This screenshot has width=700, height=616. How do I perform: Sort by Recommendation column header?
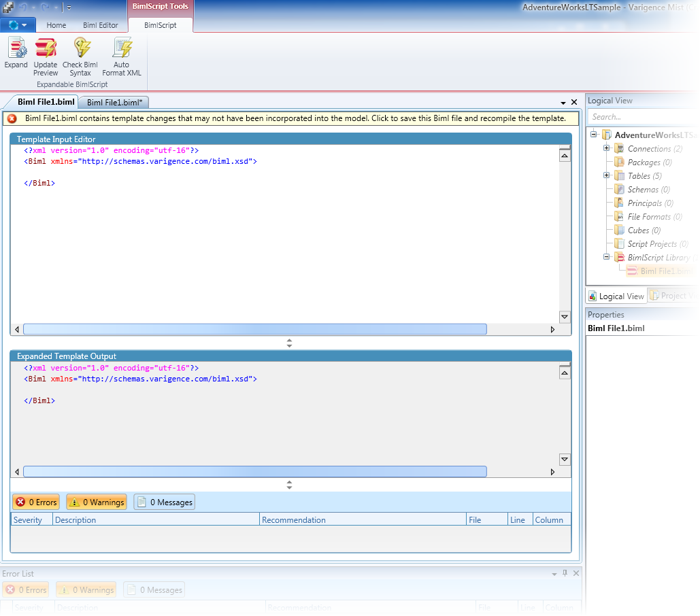click(x=363, y=519)
